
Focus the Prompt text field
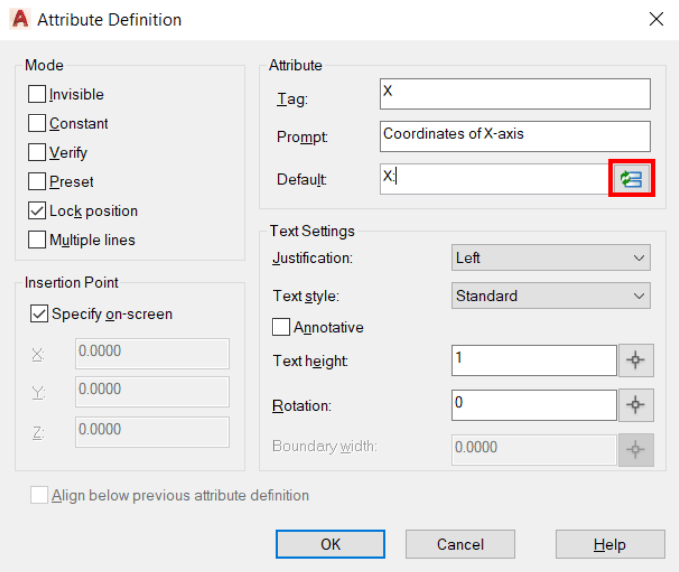(515, 136)
